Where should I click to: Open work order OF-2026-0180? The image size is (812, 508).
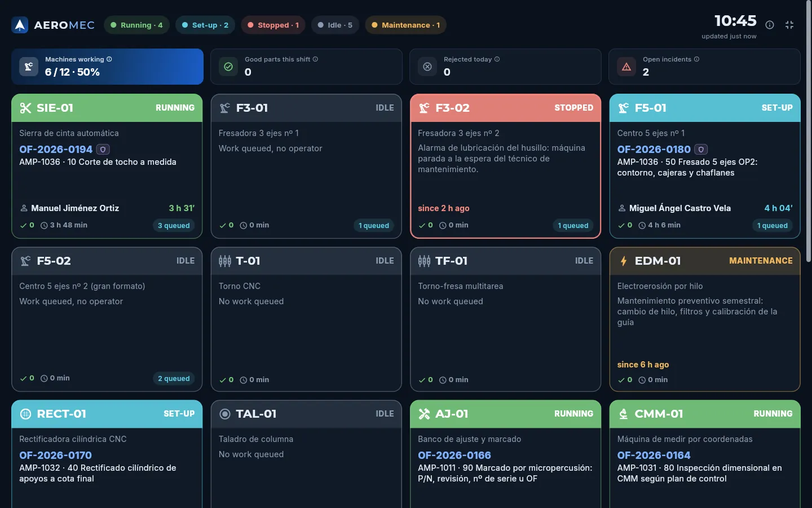point(654,150)
